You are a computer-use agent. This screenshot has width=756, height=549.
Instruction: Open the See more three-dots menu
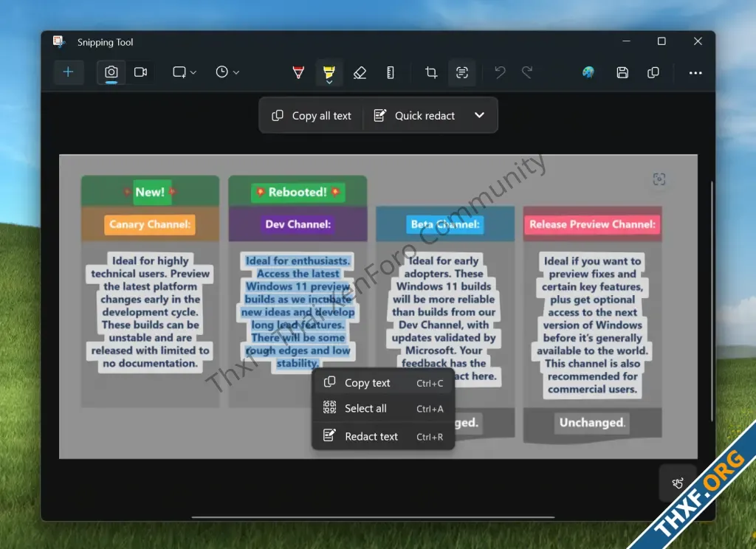point(695,73)
